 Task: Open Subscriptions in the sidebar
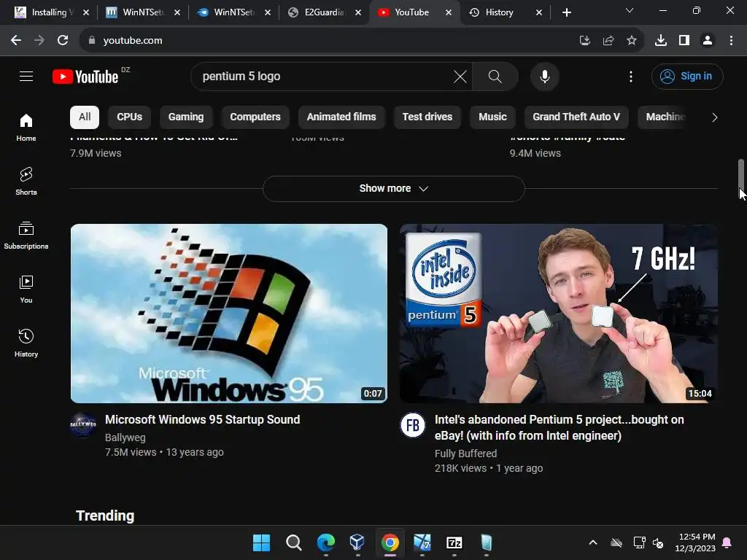coord(26,236)
